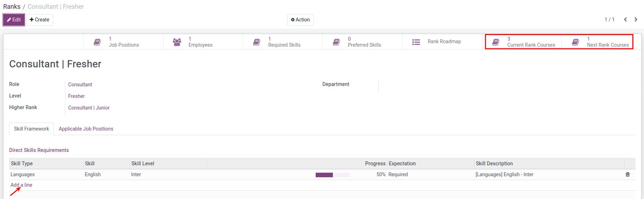Go to the previous record arrow
The height and width of the screenshot is (199, 644).
[x=625, y=20]
